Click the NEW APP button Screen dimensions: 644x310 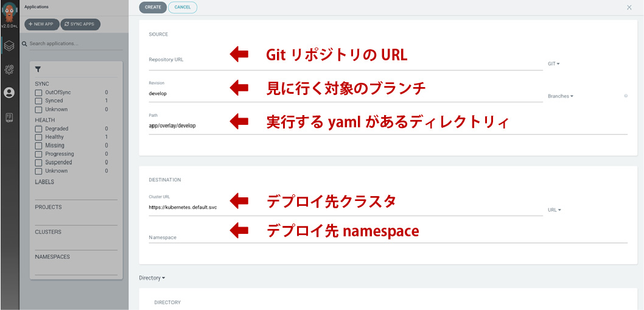point(41,24)
